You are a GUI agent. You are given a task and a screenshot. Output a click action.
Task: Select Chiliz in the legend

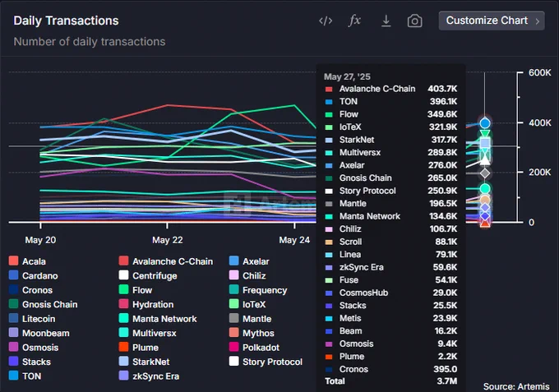pos(247,275)
